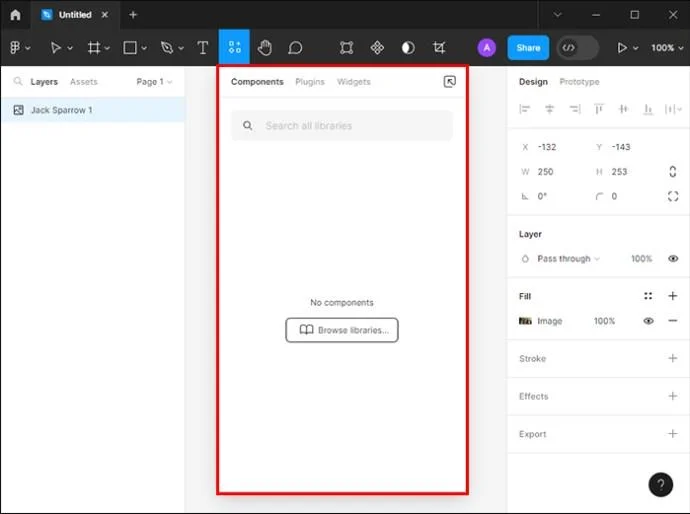Screen dimensions: 690x514
Task: Align horizontal centers icon
Action: coord(549,109)
